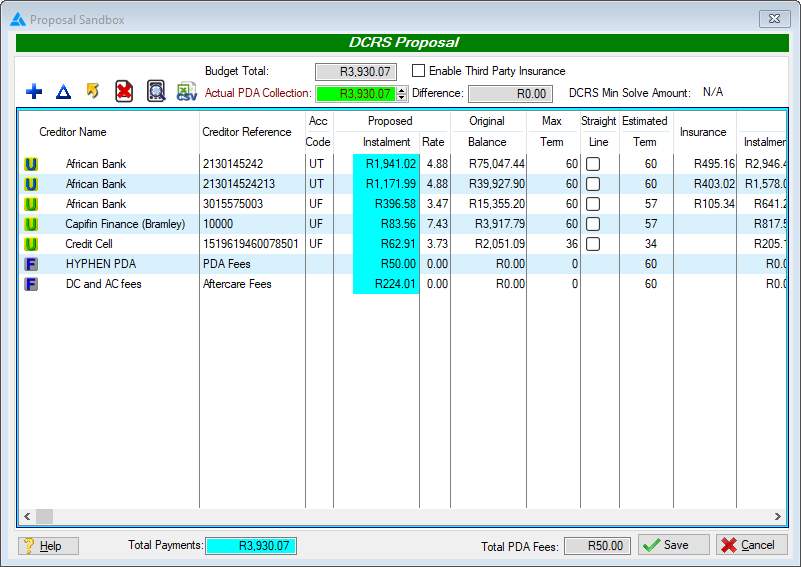The height and width of the screenshot is (567, 801).
Task: Click the red X delete document icon
Action: pos(124,92)
